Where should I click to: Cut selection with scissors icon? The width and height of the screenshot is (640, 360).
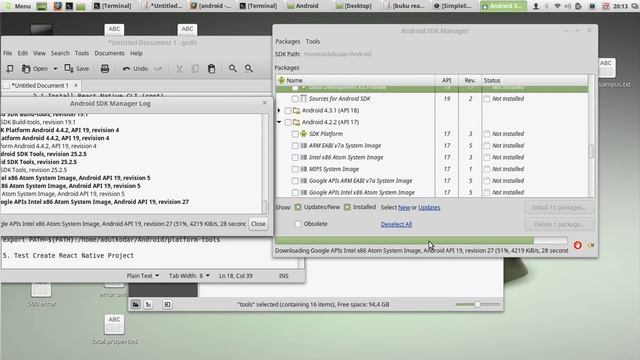[179, 69]
